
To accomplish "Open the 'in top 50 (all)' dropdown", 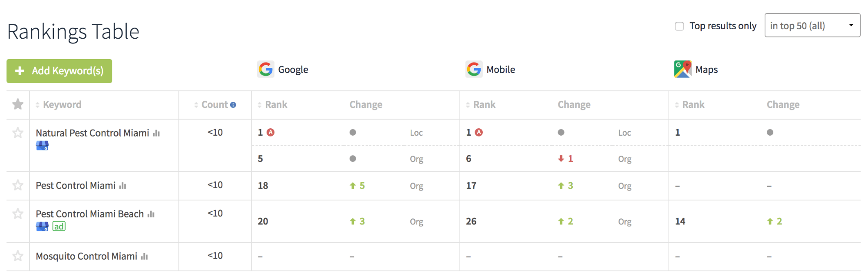I will click(812, 25).
